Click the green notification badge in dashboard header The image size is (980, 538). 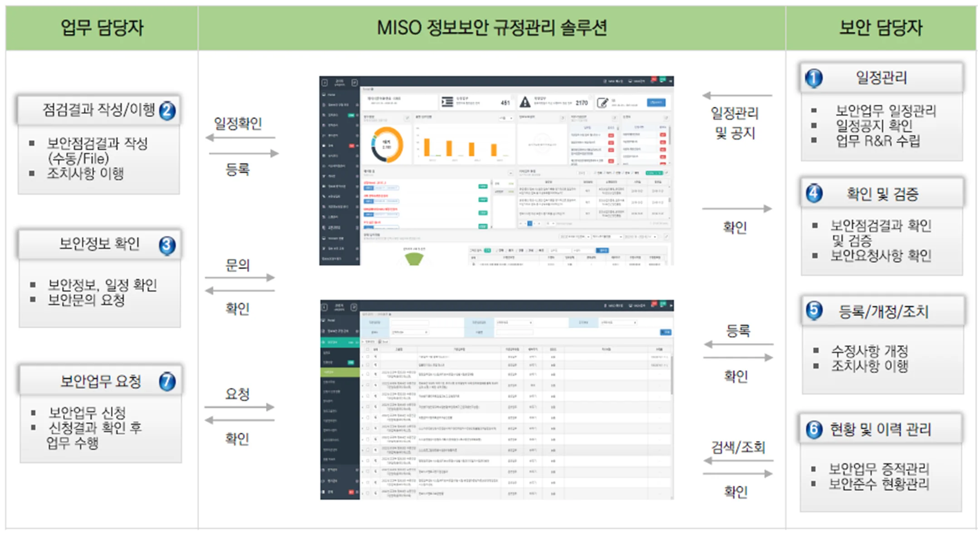[663, 79]
